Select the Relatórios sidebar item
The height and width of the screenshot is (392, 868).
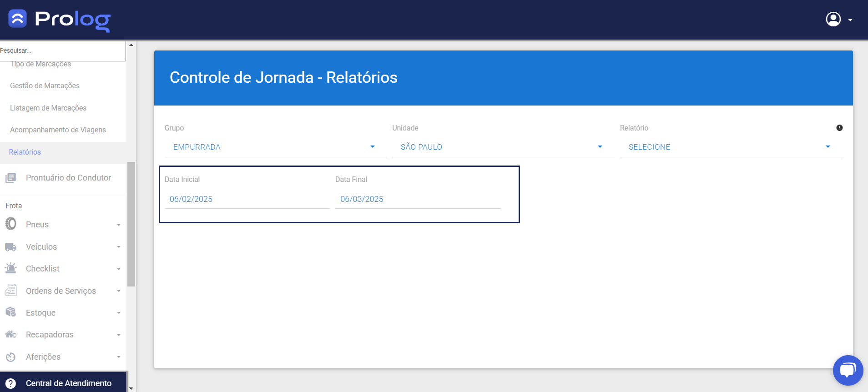[x=63, y=152]
